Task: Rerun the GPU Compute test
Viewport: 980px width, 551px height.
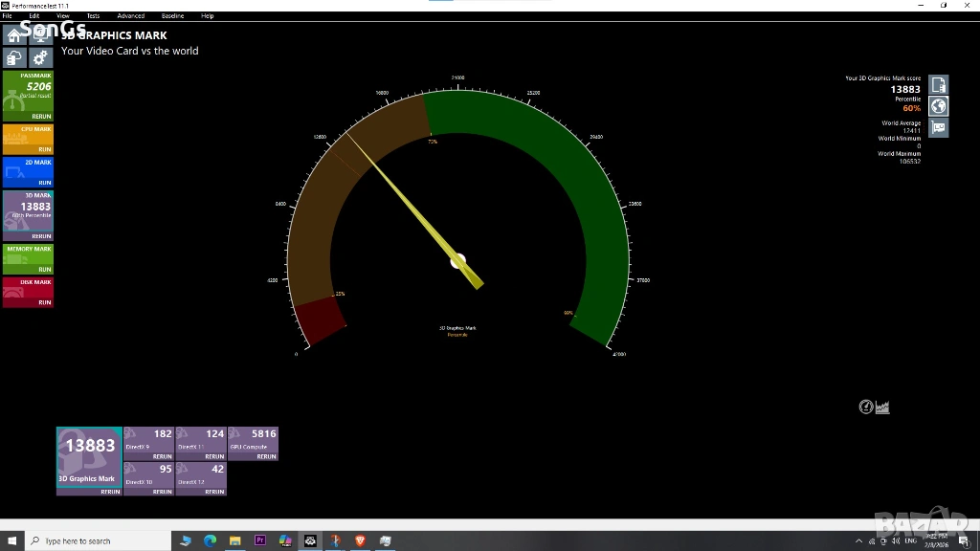Action: [x=266, y=456]
